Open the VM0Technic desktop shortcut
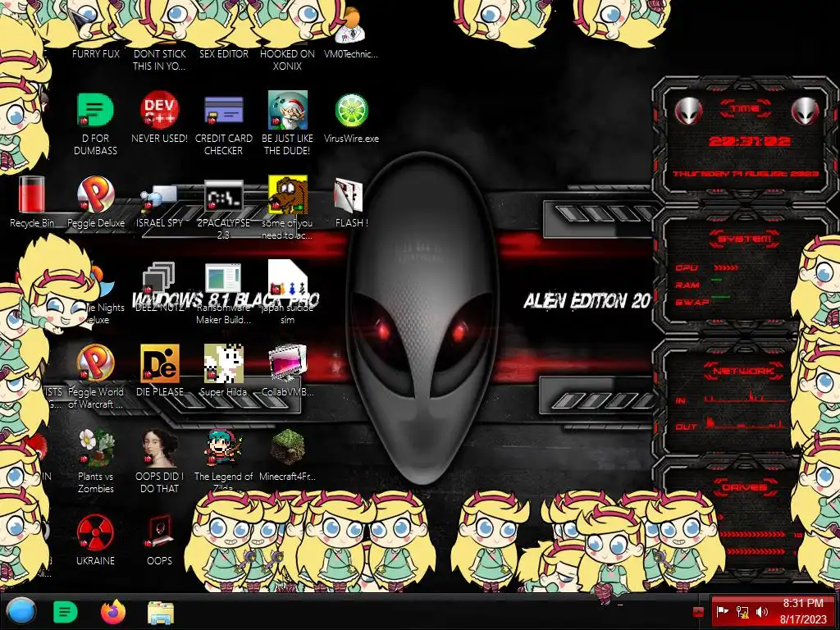This screenshot has height=630, width=840. [351, 32]
